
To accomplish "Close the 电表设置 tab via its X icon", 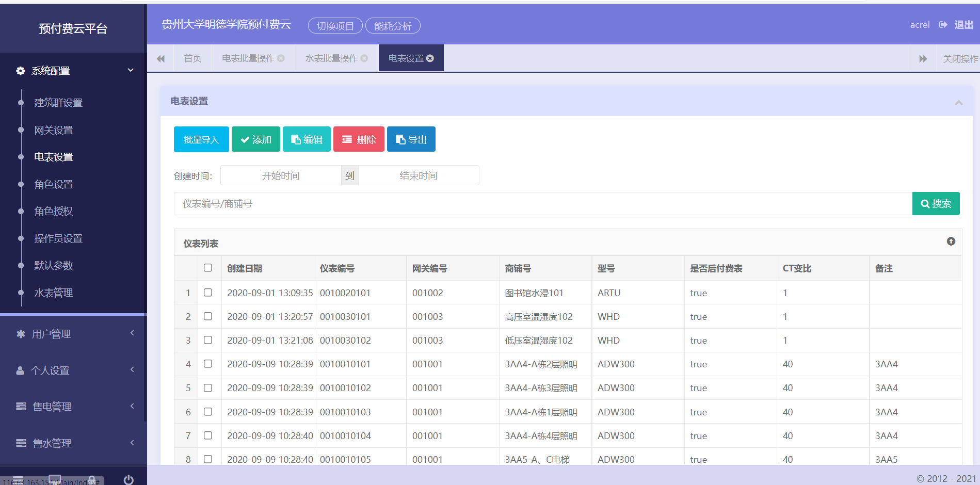I will point(430,58).
